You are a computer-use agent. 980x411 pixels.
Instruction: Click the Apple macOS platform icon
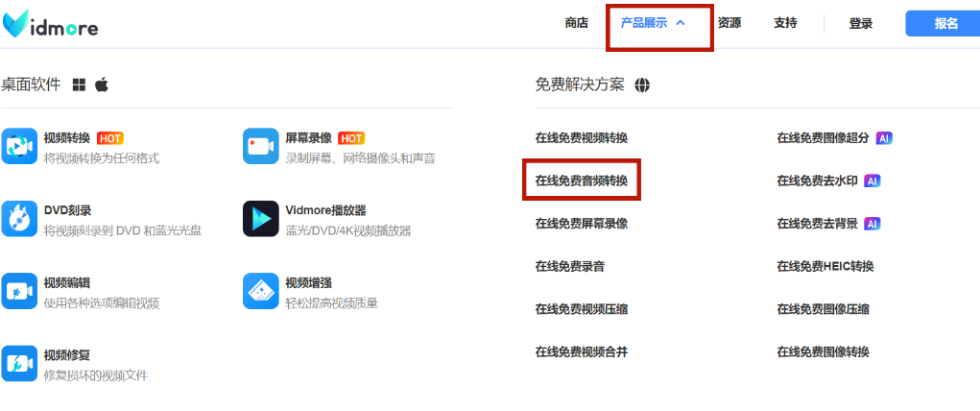click(102, 85)
